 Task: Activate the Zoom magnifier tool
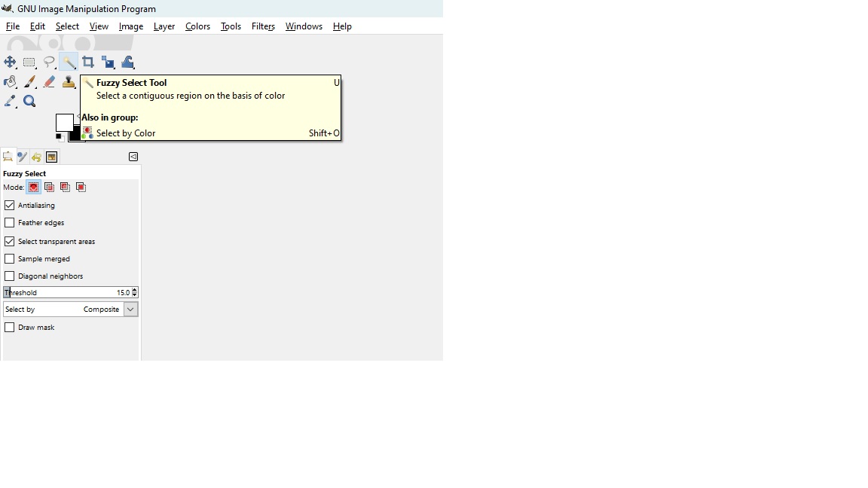point(29,101)
